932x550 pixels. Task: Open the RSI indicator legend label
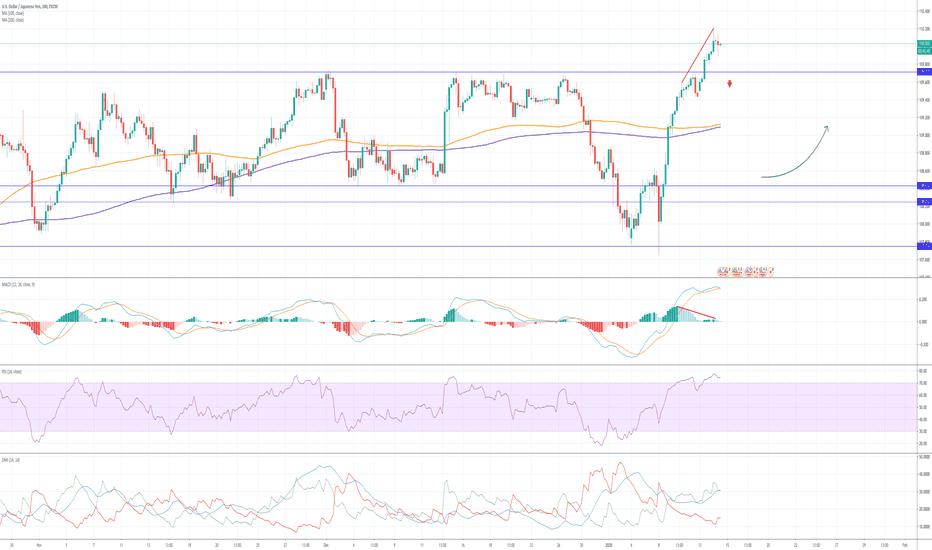pyautogui.click(x=12, y=371)
